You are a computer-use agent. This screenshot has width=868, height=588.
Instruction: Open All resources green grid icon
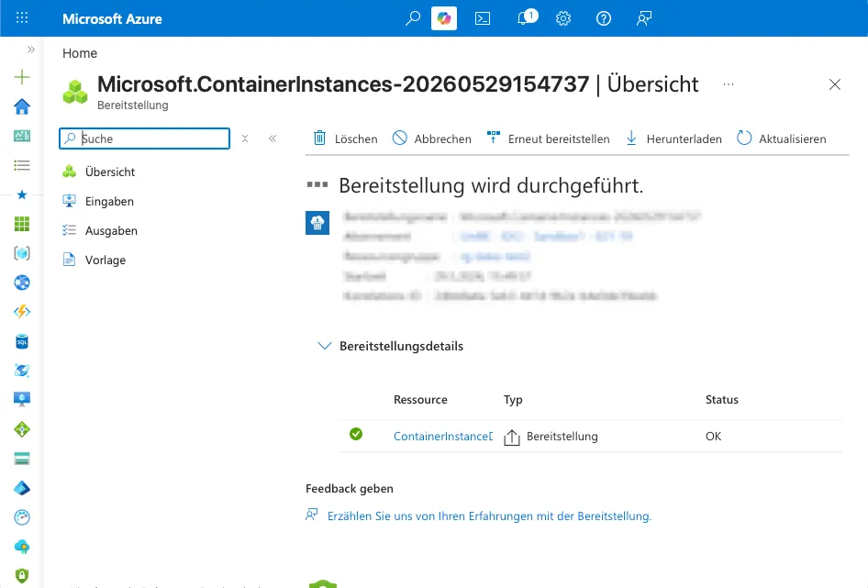(22, 224)
